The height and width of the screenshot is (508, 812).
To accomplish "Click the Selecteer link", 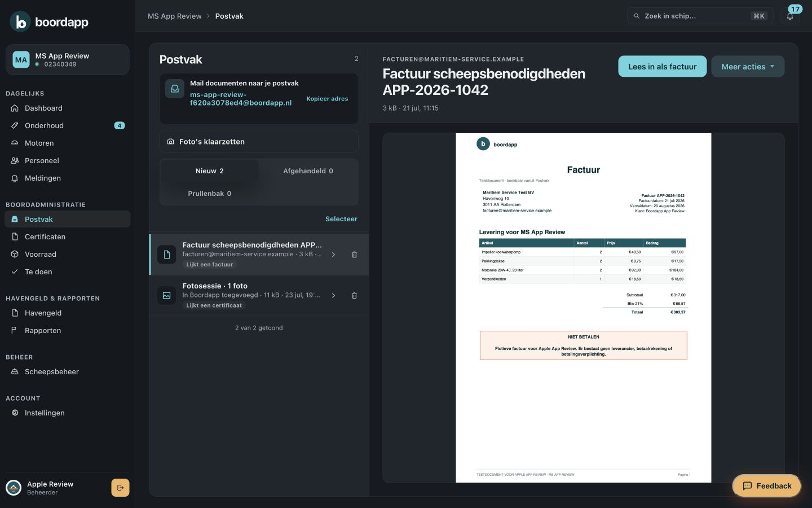I will click(341, 219).
